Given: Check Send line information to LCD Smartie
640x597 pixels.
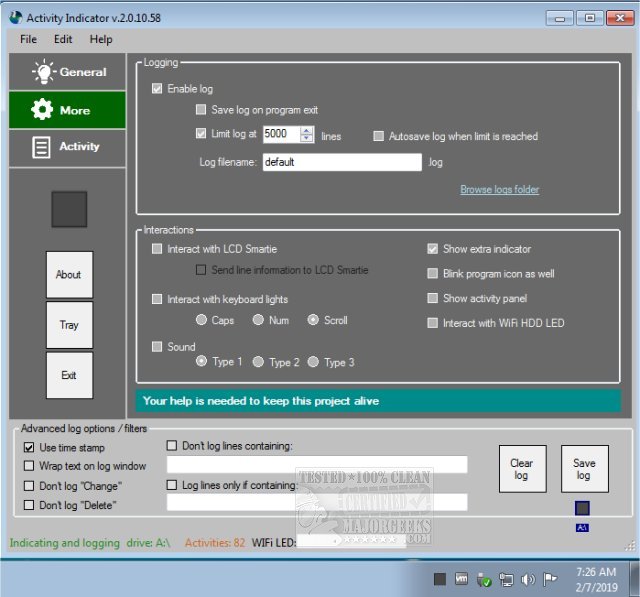Looking at the screenshot, I should pos(201,270).
